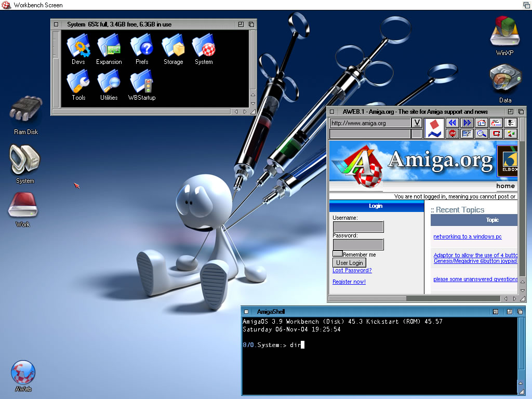This screenshot has width=532, height=399.
Task: Click AWeb's Back double-arrow button
Action: pyautogui.click(x=453, y=123)
